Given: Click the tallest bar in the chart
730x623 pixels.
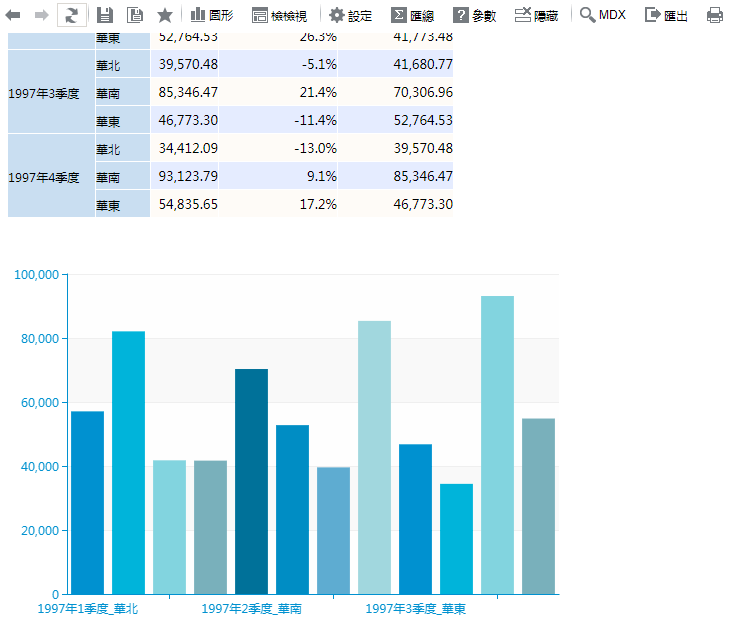Looking at the screenshot, I should tap(497, 445).
